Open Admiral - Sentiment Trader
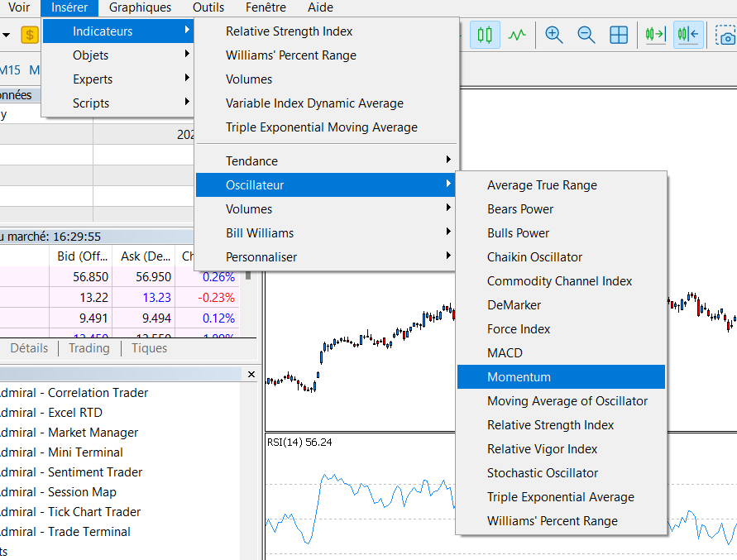The height and width of the screenshot is (560, 737). tap(71, 471)
